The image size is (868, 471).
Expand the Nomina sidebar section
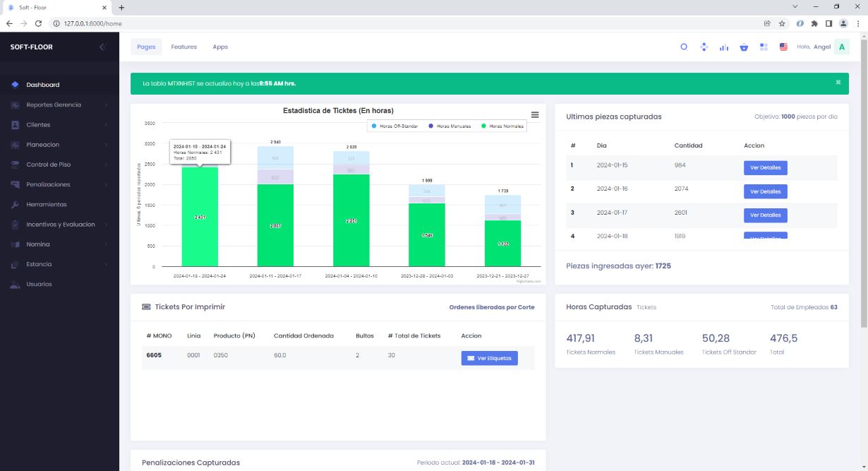[x=38, y=244]
